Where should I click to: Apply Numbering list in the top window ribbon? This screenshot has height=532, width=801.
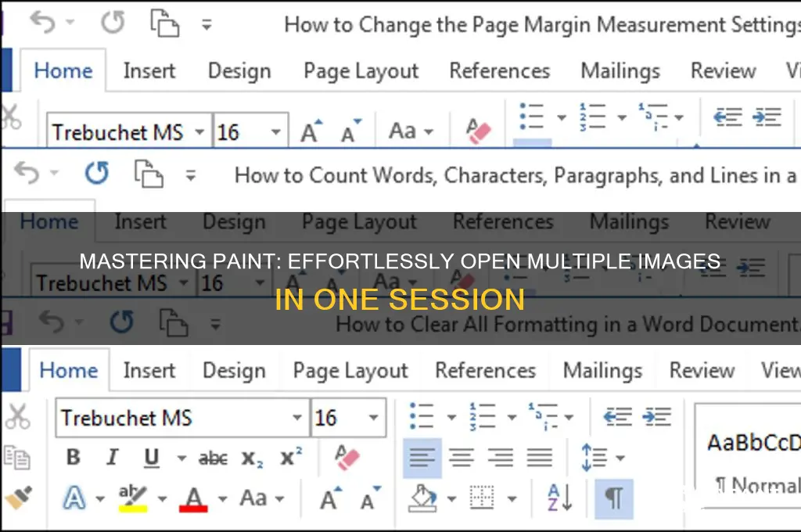592,117
